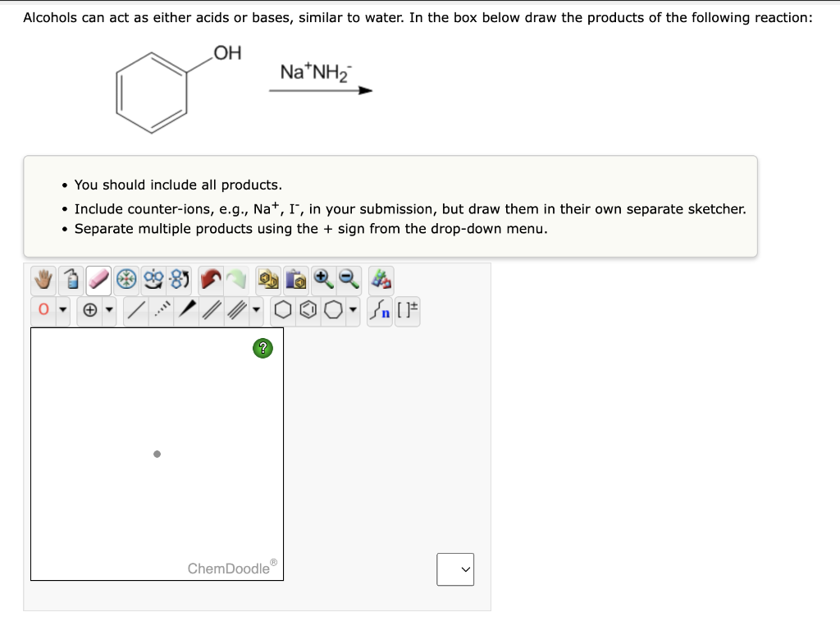Select the pan (hand) tool

43,281
